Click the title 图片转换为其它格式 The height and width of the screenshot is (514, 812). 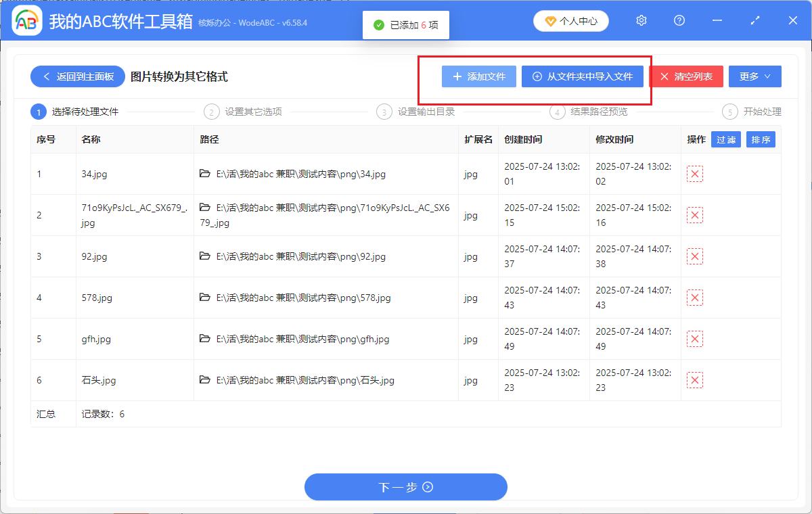click(179, 76)
